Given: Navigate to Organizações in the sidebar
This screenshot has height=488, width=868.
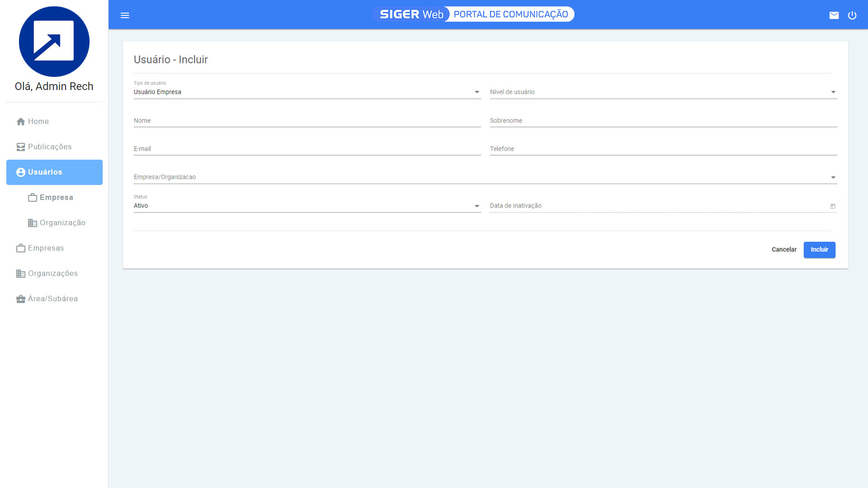Looking at the screenshot, I should (54, 274).
